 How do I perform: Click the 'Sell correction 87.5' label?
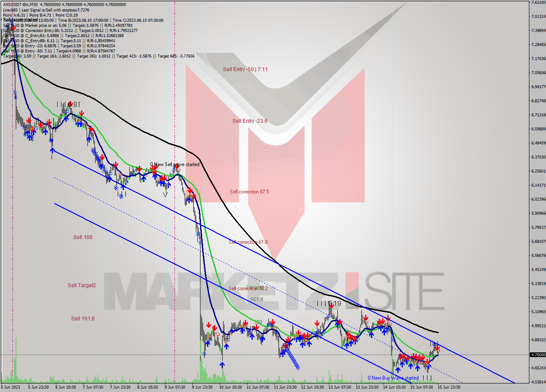pos(249,192)
